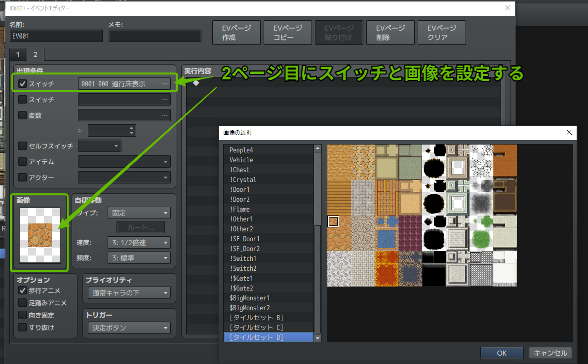Click the EVページ作成 button

pyautogui.click(x=236, y=32)
